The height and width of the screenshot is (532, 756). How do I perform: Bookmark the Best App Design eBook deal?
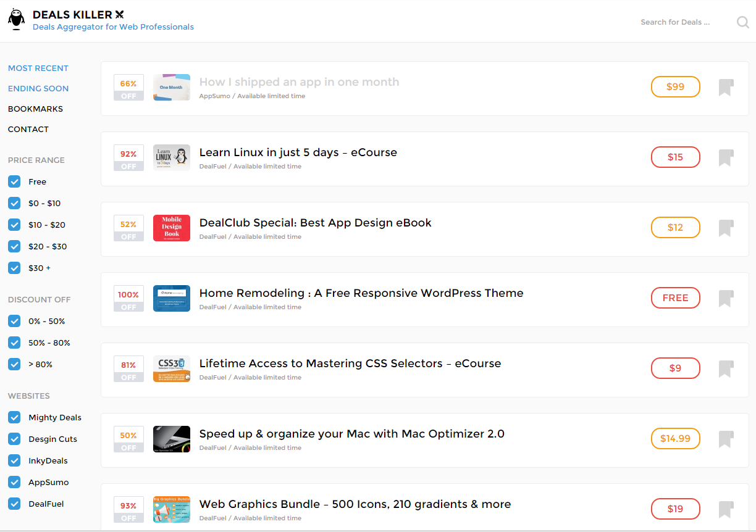coord(726,228)
